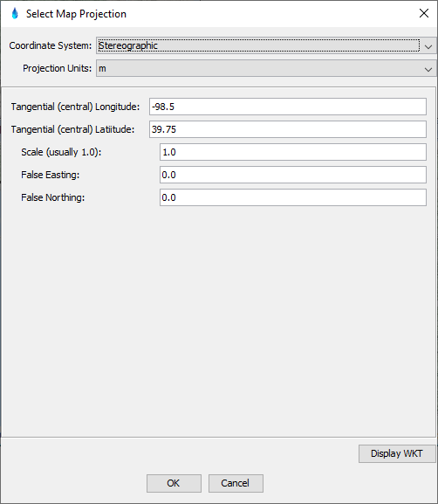Screen dimensions: 438x504
Task: Close the Select Map Projection dialog
Action: [424, 13]
